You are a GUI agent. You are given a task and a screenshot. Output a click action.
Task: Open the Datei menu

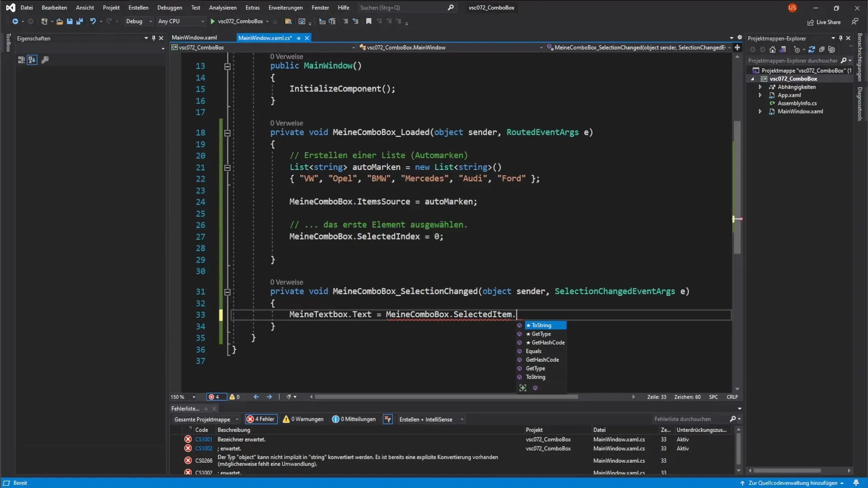pos(27,8)
